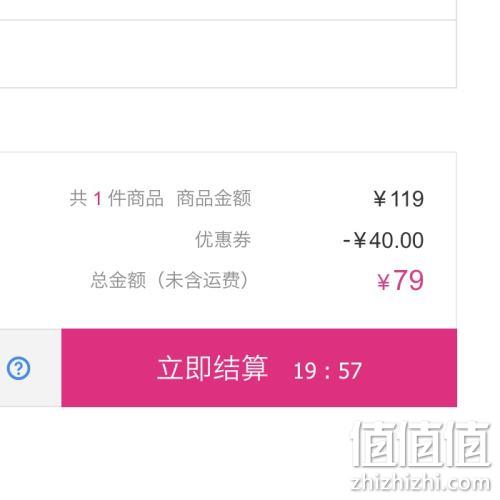Open the zhizhizhi.com watermark link

[x=421, y=483]
